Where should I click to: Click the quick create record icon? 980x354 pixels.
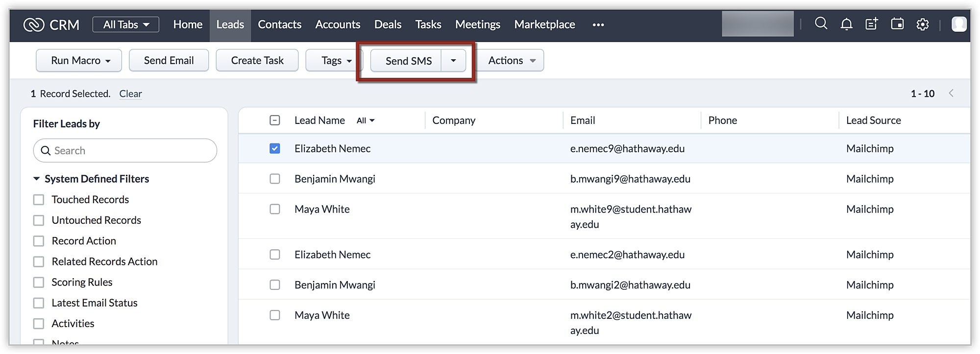tap(872, 24)
